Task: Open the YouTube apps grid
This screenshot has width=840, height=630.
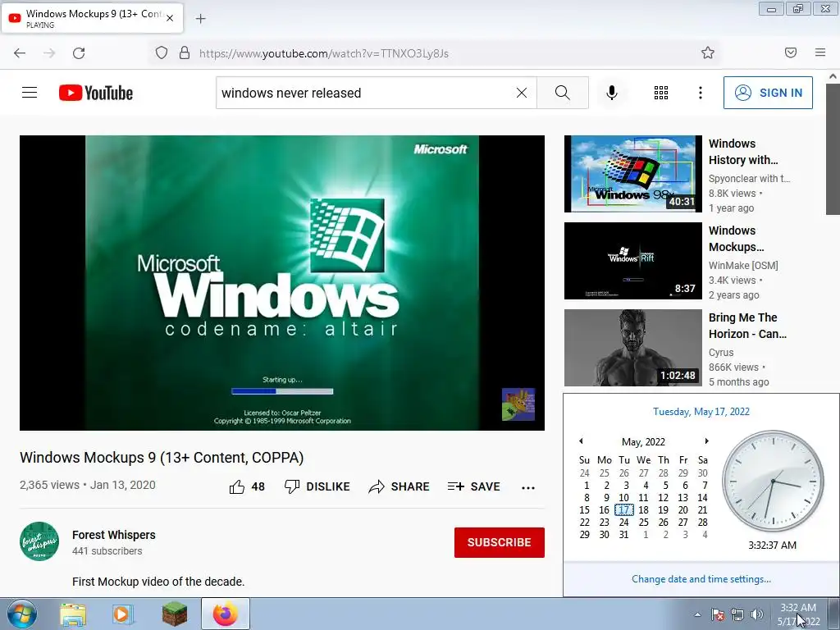Action: pos(661,93)
